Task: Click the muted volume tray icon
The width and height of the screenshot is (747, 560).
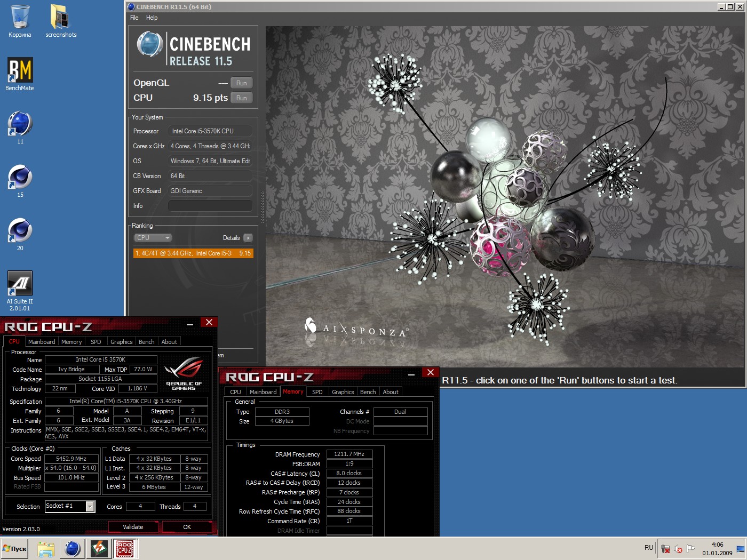Action: 678,548
